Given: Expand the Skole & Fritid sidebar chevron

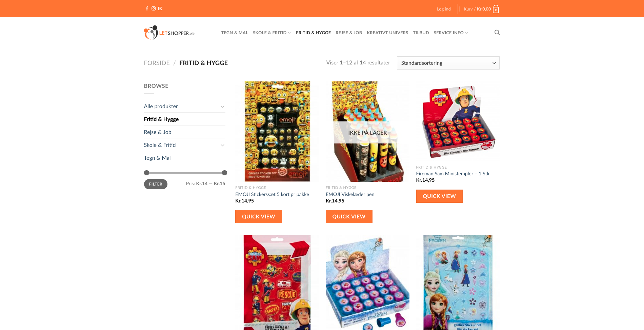Looking at the screenshot, I should 222,145.
